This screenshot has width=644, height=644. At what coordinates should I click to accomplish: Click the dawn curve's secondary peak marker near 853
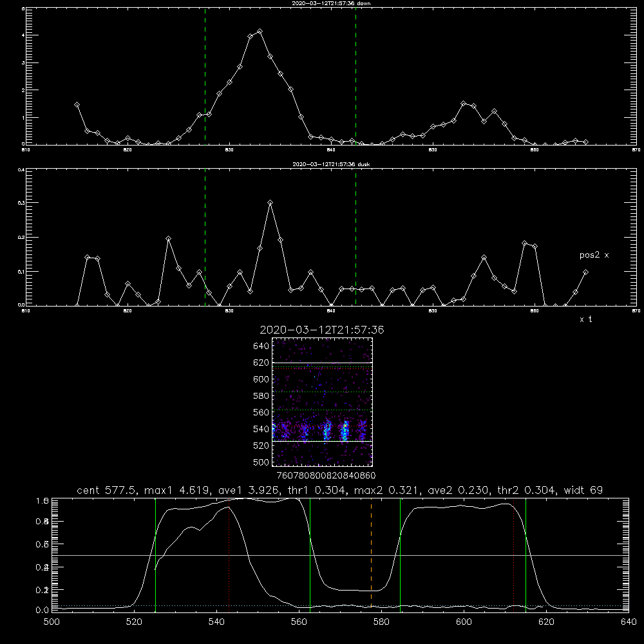(463, 104)
